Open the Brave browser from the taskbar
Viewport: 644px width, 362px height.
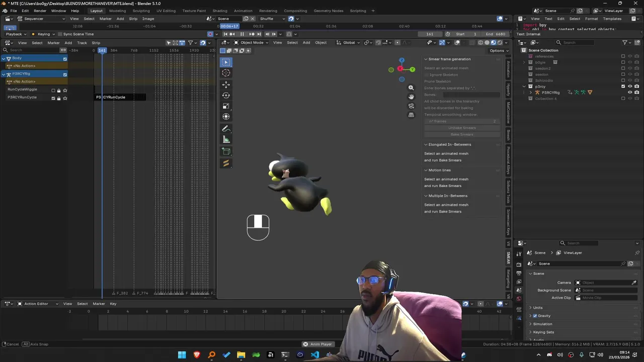(x=197, y=355)
